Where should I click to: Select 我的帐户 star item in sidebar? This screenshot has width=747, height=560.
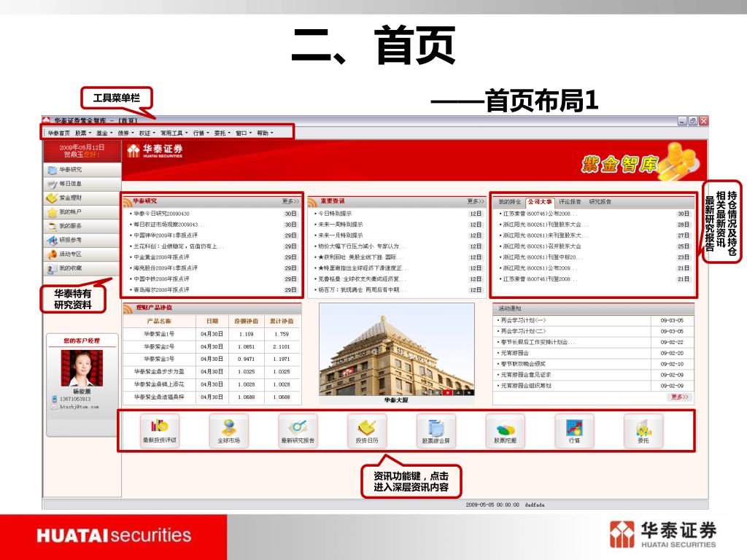coord(82,212)
